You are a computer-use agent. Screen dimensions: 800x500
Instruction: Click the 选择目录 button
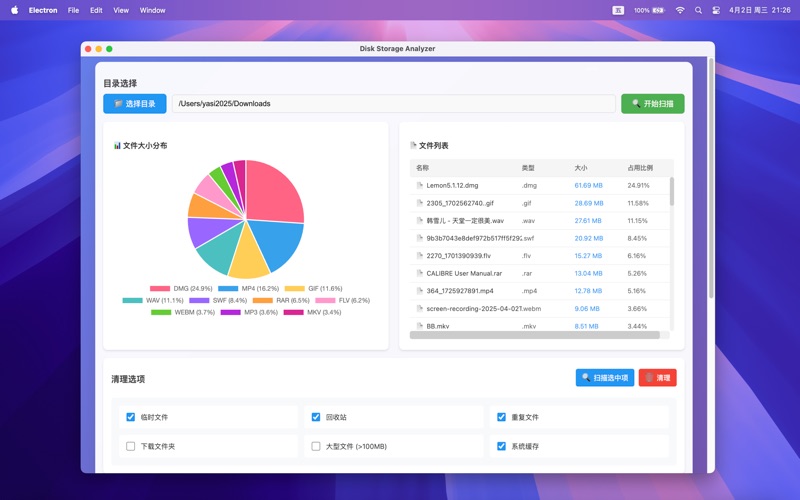tap(135, 104)
